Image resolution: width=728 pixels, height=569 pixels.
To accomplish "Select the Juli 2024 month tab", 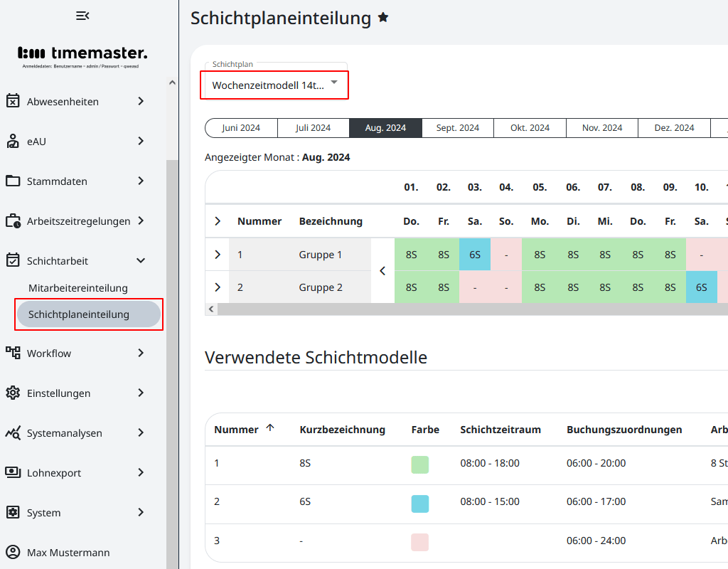I will pyautogui.click(x=313, y=128).
